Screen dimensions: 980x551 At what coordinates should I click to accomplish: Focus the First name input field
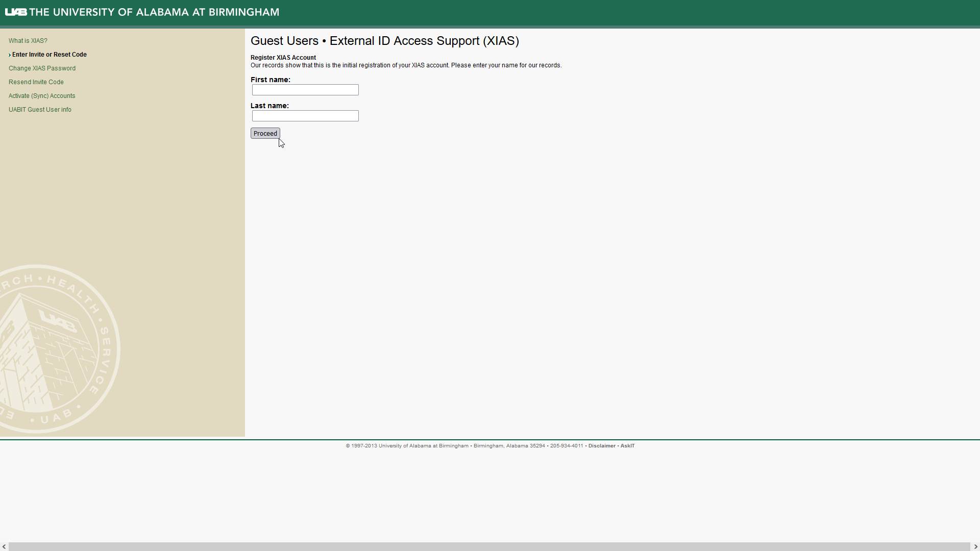[305, 90]
